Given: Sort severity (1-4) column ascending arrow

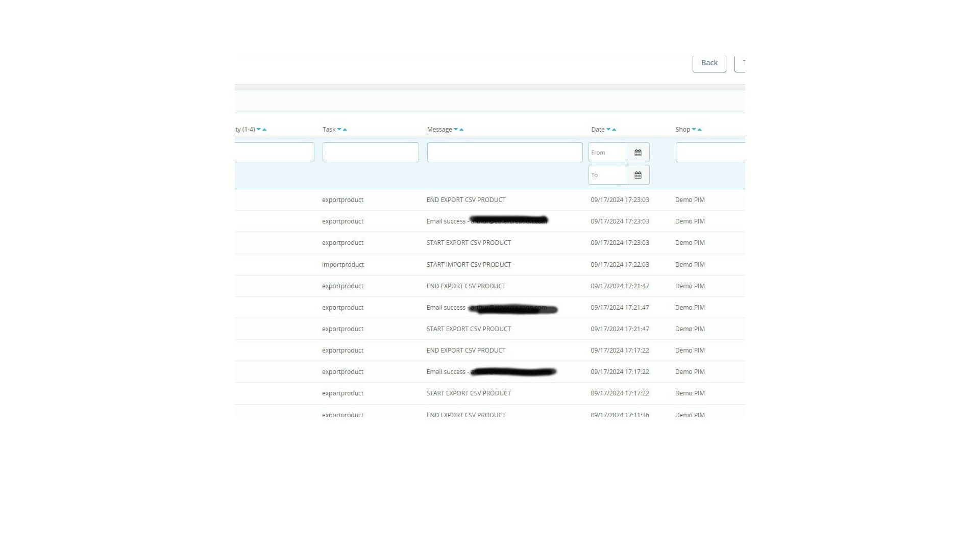Looking at the screenshot, I should tap(264, 130).
